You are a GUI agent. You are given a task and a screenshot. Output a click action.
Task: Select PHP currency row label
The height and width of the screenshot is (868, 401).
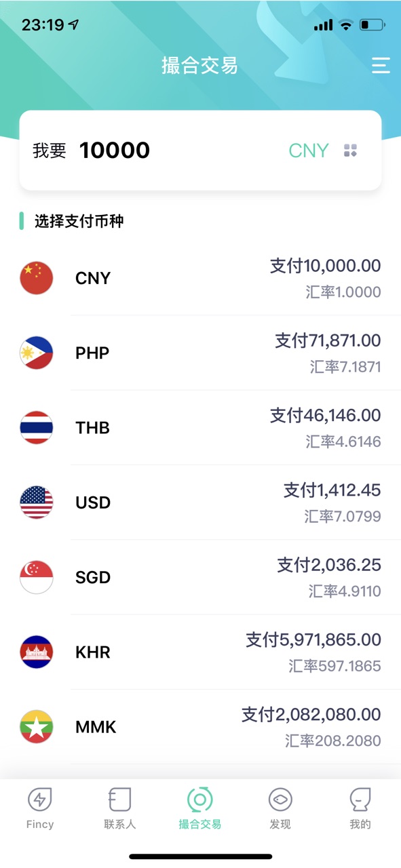[x=92, y=353]
